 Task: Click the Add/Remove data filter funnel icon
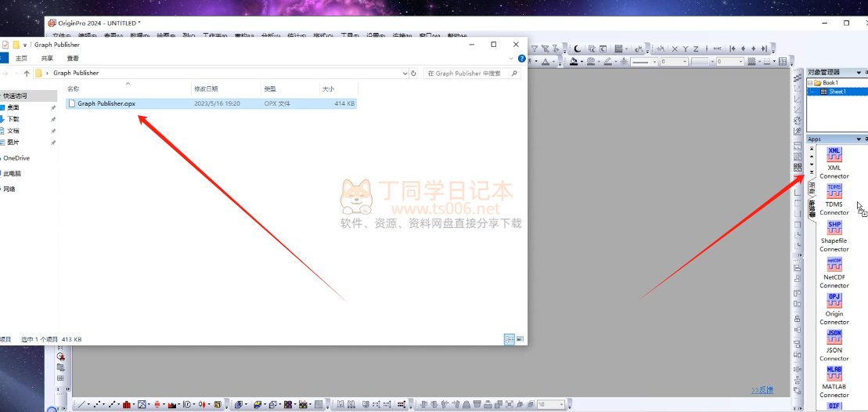coord(535,49)
